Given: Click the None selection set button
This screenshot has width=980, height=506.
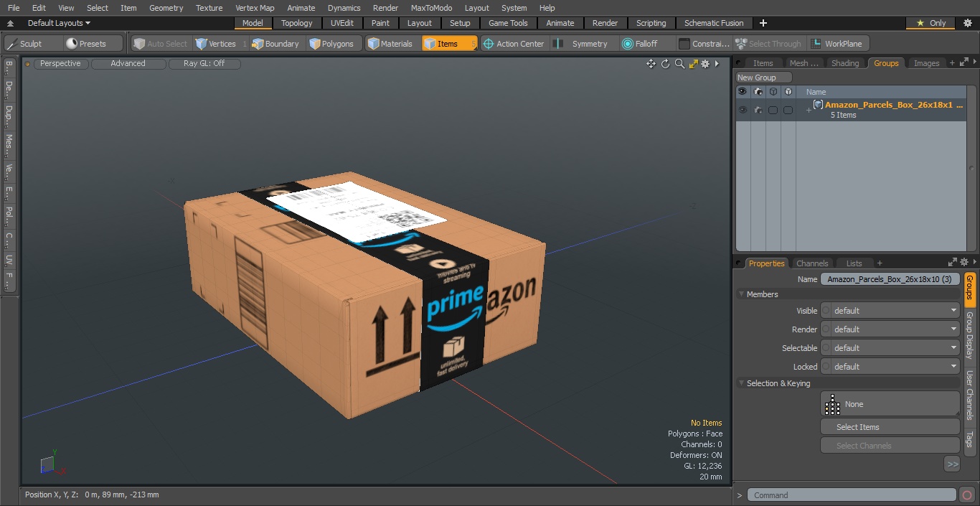Looking at the screenshot, I should coord(890,404).
